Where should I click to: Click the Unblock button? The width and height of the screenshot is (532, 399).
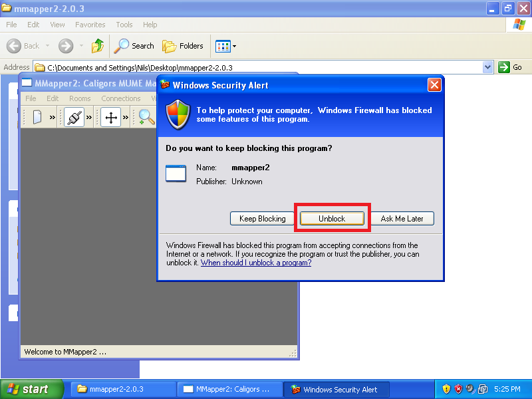coord(332,219)
